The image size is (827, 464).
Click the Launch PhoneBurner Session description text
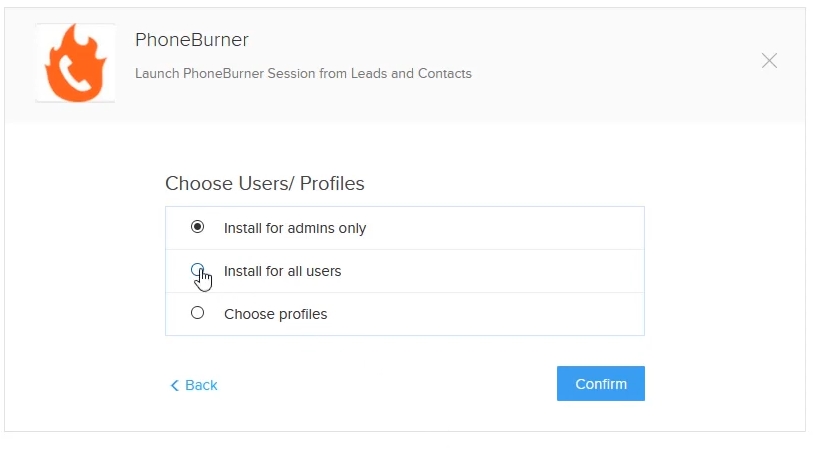(x=303, y=73)
